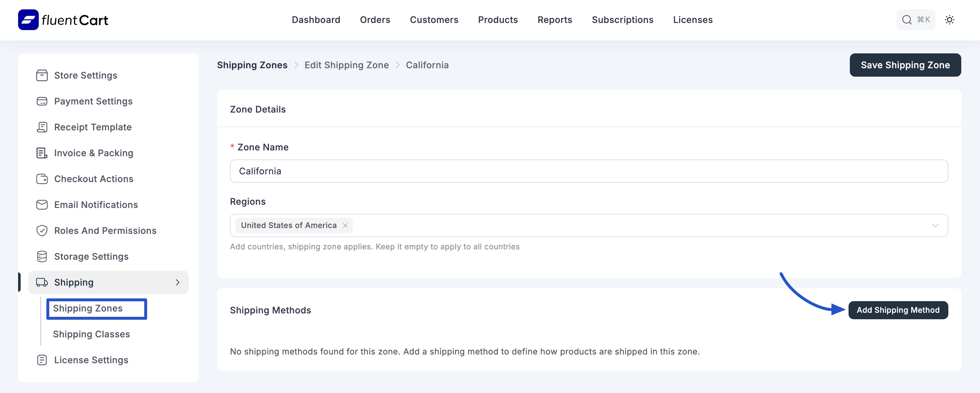
Task: Open the Reports menu item
Action: [555, 19]
